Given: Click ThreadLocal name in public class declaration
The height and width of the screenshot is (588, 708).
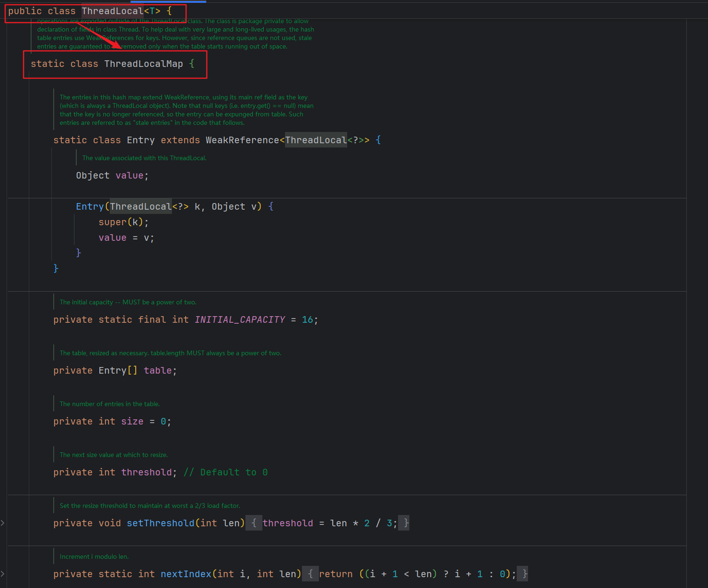Looking at the screenshot, I should pyautogui.click(x=112, y=11).
